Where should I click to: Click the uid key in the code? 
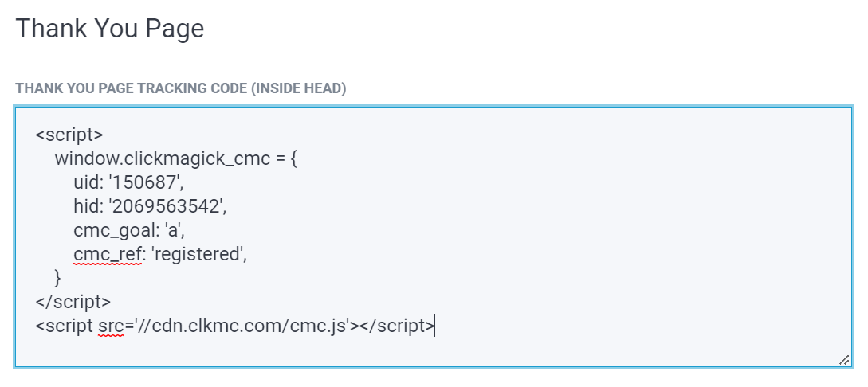(x=87, y=182)
